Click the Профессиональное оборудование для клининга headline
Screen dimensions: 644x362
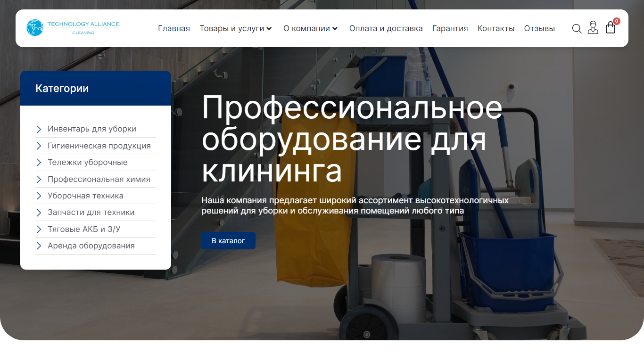point(352,139)
